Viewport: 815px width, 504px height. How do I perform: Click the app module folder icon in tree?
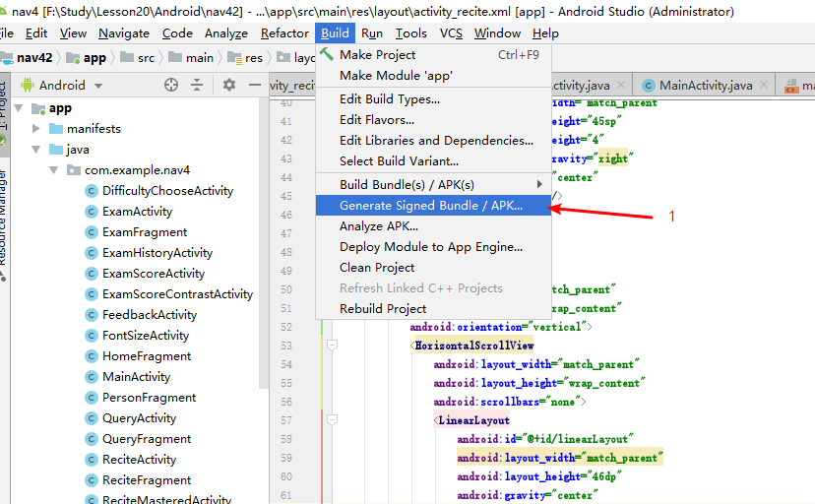point(38,108)
